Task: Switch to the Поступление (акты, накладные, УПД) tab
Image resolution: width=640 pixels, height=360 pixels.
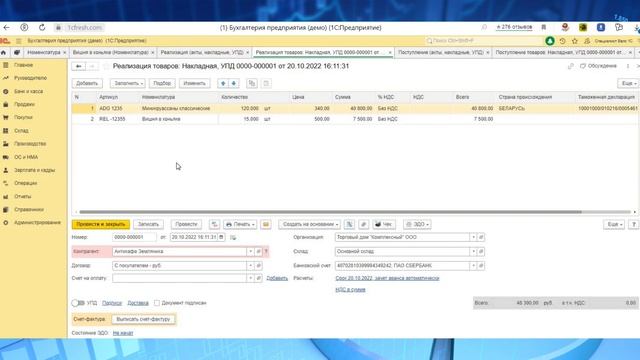Action: pyautogui.click(x=441, y=53)
